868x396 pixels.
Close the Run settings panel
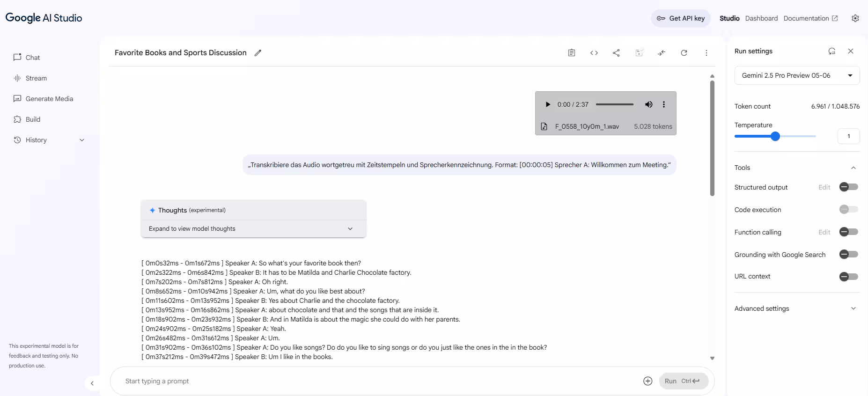pos(851,51)
